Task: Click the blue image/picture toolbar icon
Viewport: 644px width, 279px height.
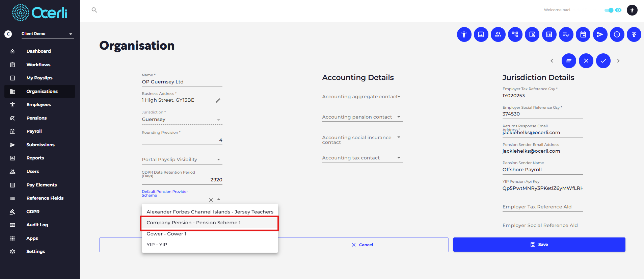Action: click(481, 34)
